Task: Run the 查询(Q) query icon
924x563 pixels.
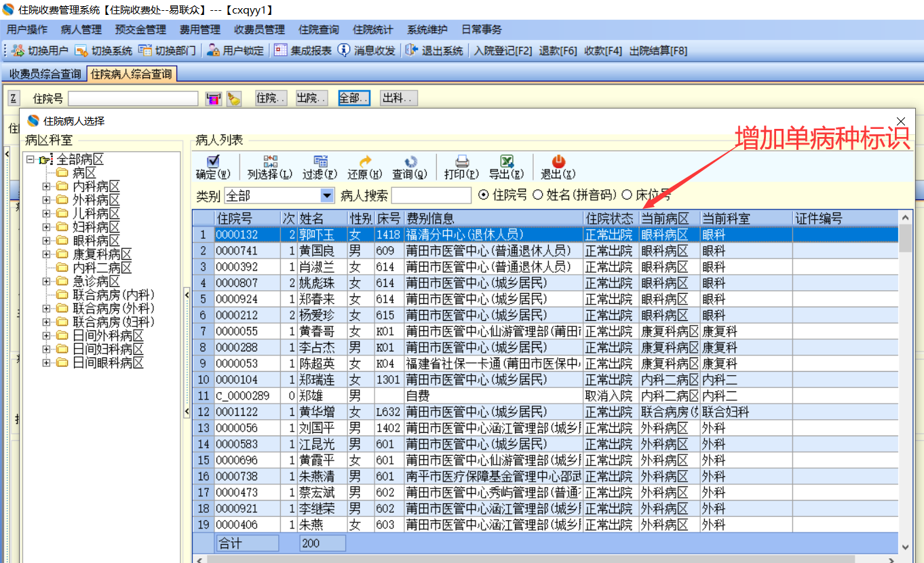Action: pyautogui.click(x=410, y=161)
